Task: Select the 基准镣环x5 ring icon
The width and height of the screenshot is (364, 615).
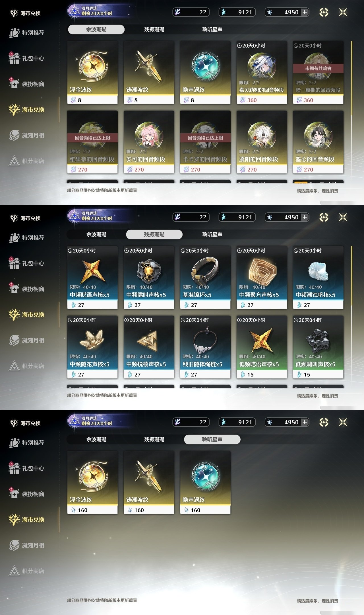Action: (205, 270)
